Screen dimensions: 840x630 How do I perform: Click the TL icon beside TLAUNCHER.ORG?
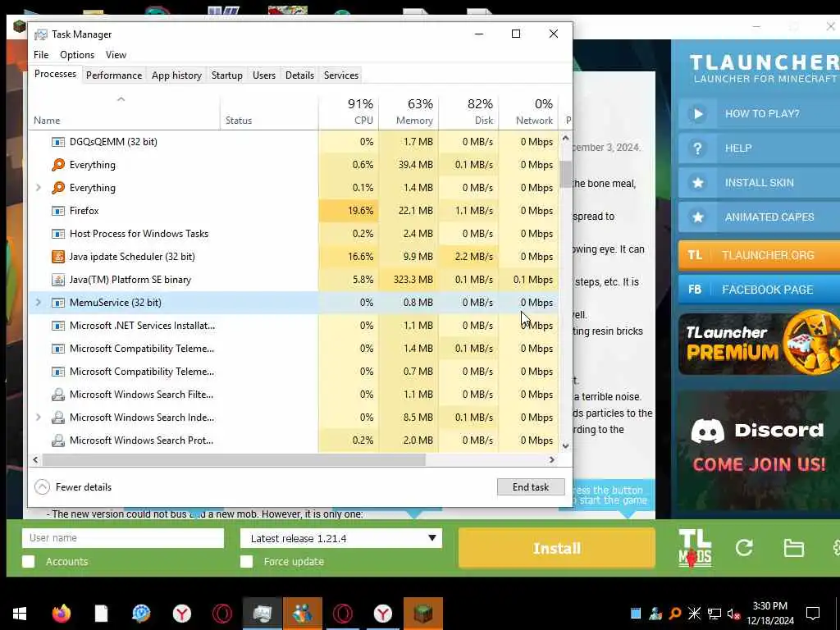[x=695, y=255]
